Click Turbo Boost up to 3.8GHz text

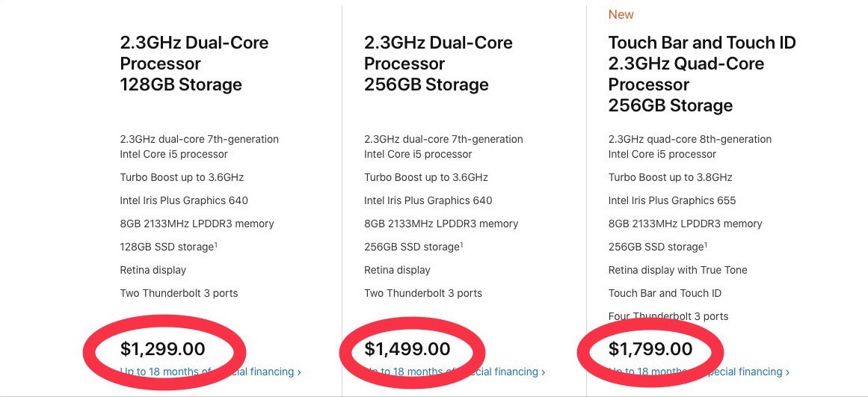(670, 177)
